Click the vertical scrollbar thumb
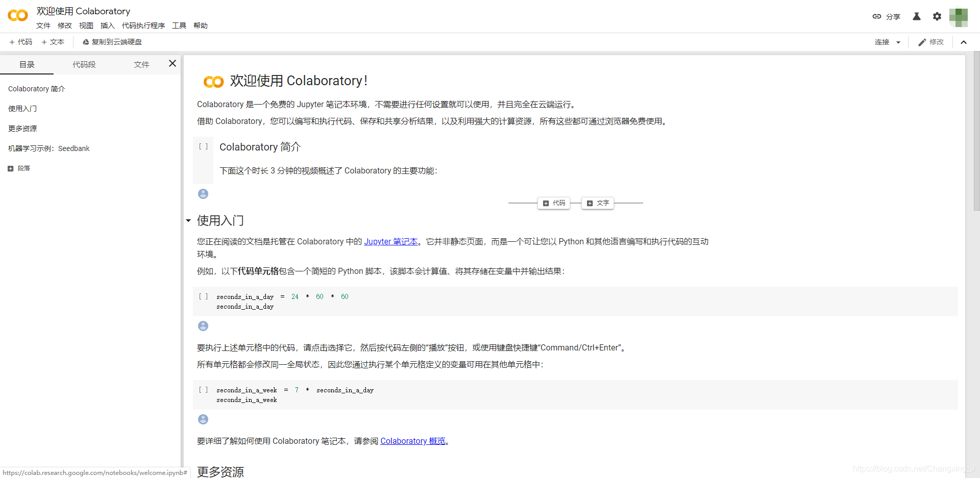 [x=976, y=131]
